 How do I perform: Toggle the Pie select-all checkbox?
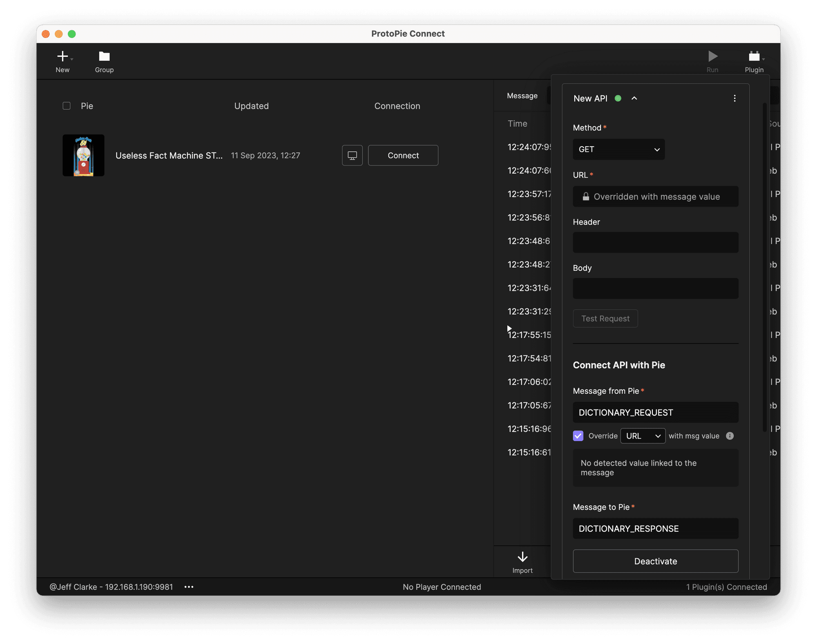pos(67,106)
